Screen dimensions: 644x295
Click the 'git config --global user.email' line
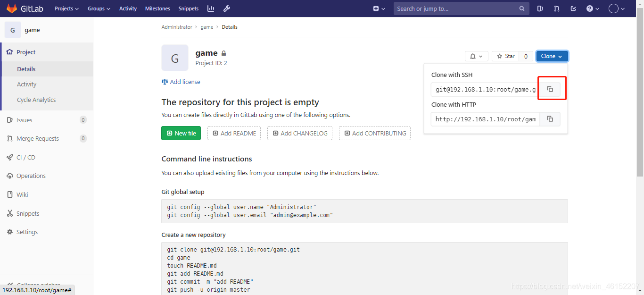[x=250, y=215]
